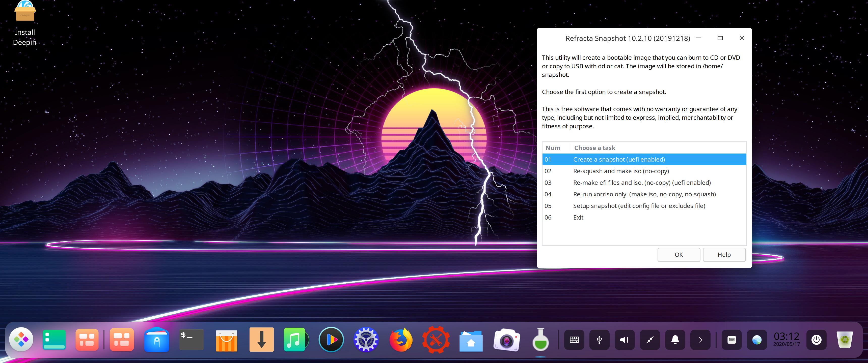
Task: Click the Choose a task column header
Action: click(658, 148)
